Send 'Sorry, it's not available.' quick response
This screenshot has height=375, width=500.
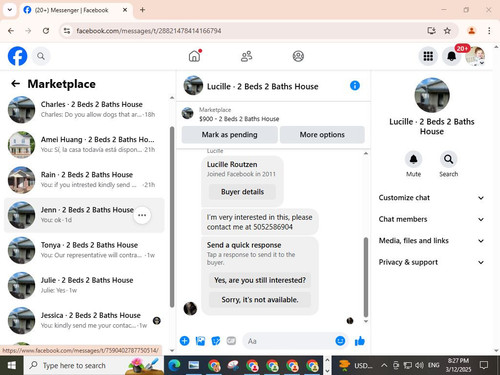coord(260,300)
